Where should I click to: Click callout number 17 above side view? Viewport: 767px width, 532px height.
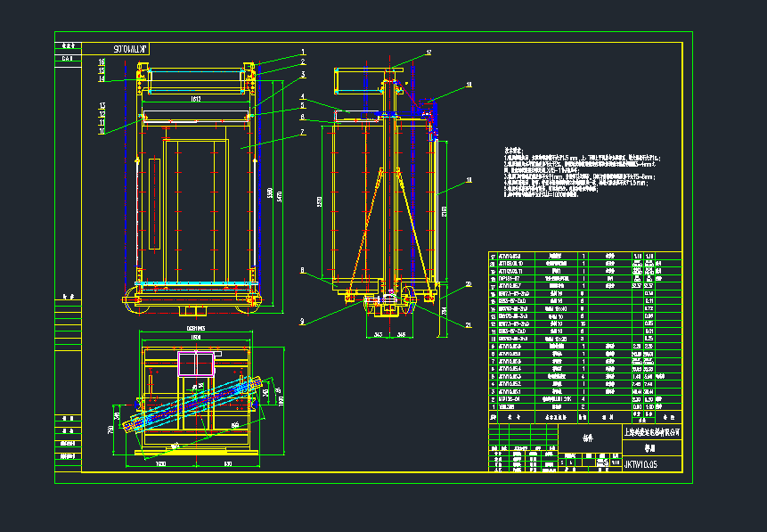[x=428, y=53]
